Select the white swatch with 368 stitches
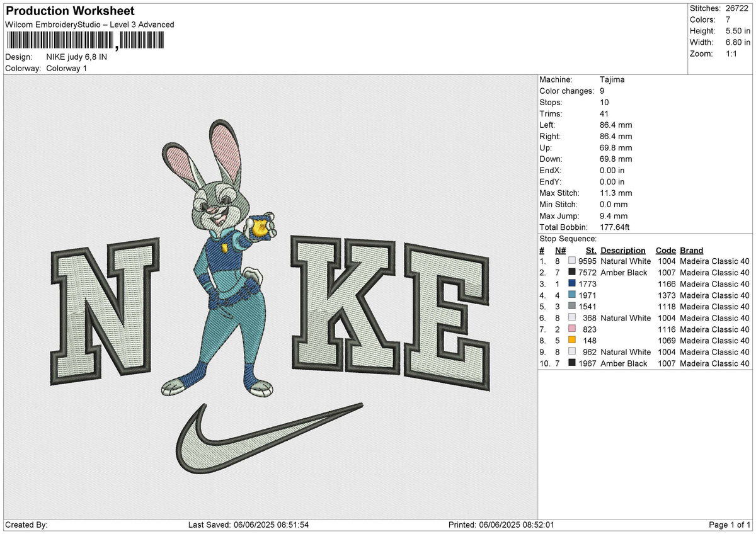 572,318
